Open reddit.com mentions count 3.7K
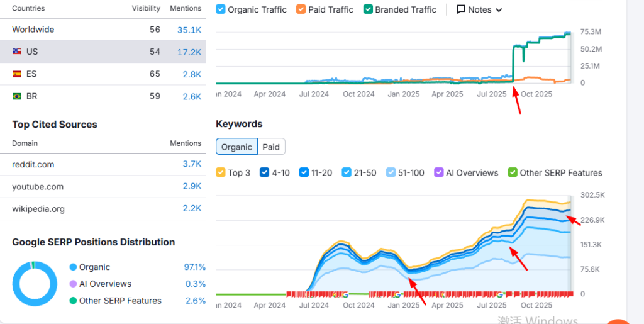The width and height of the screenshot is (644, 324). pos(191,164)
